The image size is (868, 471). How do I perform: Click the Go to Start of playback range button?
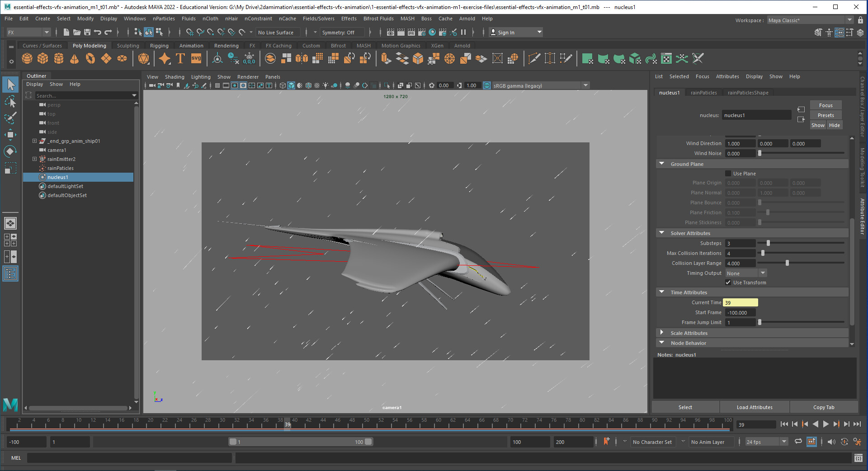coord(784,424)
